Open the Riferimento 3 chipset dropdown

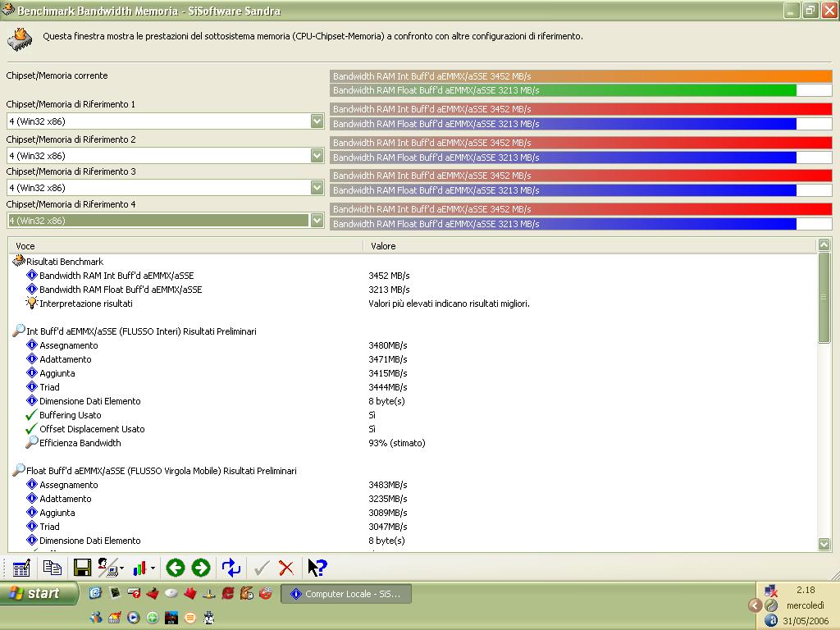click(317, 188)
